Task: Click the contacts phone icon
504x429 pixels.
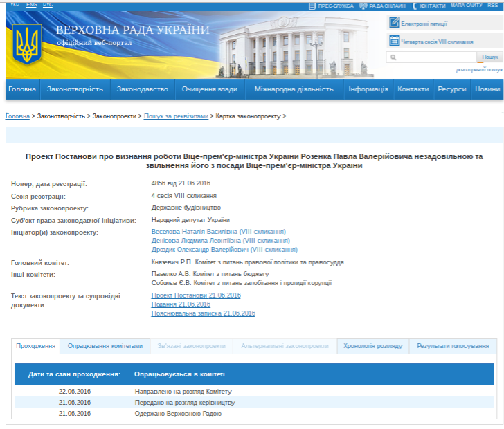Action: pyautogui.click(x=415, y=6)
